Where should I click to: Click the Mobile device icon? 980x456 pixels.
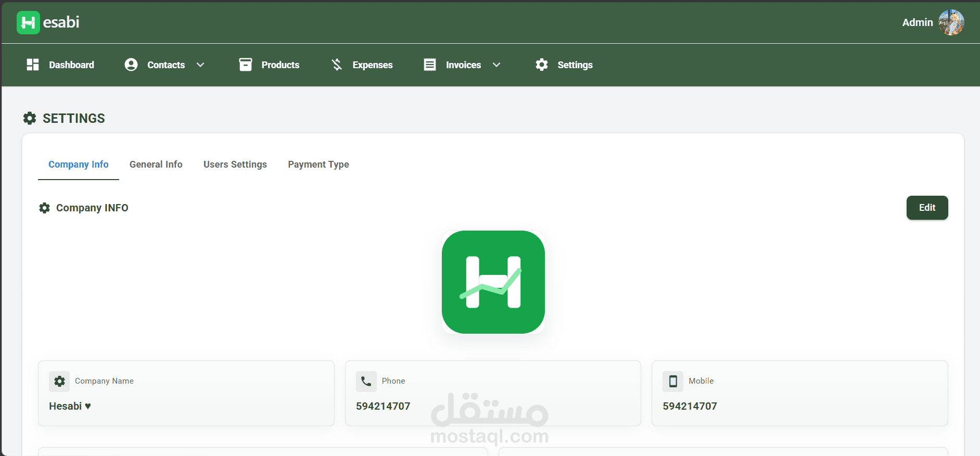click(x=673, y=382)
